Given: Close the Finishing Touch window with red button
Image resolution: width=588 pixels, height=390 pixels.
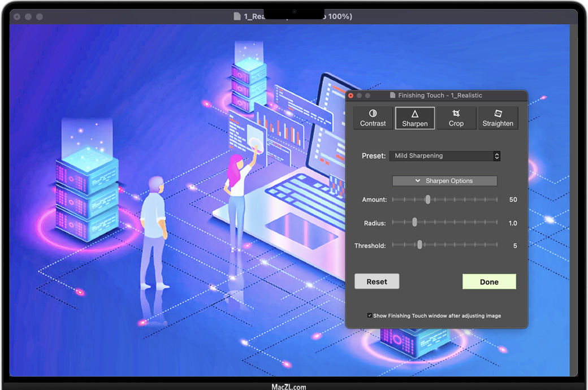Looking at the screenshot, I should [x=351, y=96].
